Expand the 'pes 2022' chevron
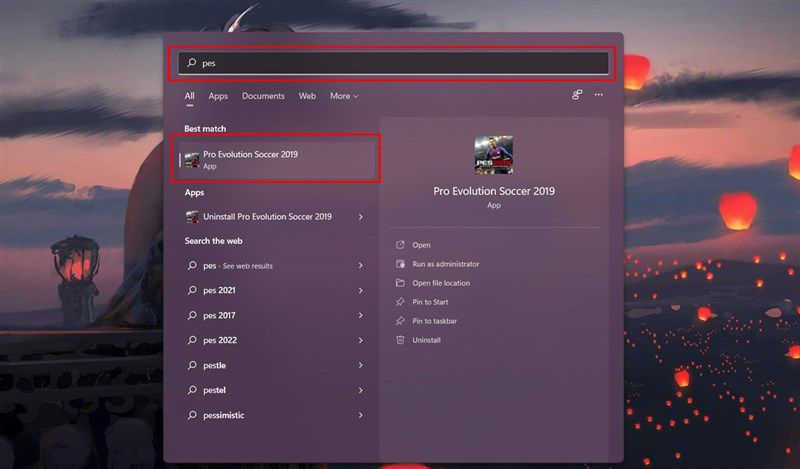800x469 pixels. click(361, 340)
